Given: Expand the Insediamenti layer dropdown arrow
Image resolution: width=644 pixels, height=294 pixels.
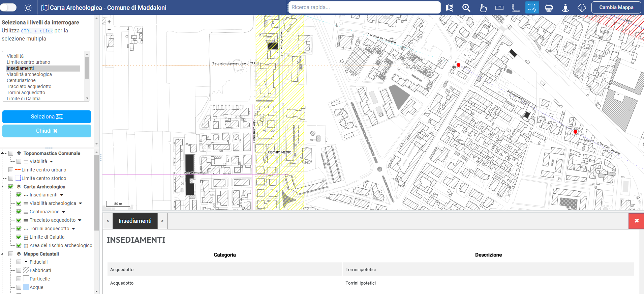Looking at the screenshot, I should click(62, 195).
